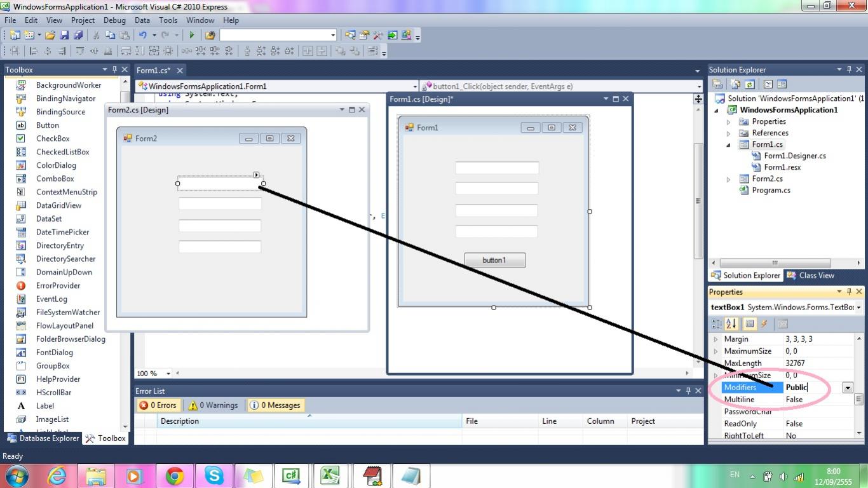This screenshot has height=488, width=868.
Task: Start debugging with the green play icon
Action: click(x=191, y=36)
